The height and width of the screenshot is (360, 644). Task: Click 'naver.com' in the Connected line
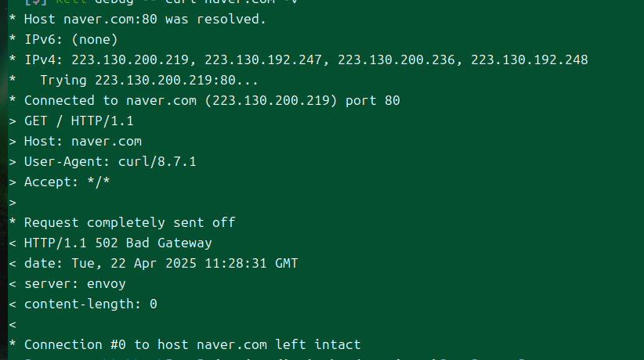click(161, 101)
